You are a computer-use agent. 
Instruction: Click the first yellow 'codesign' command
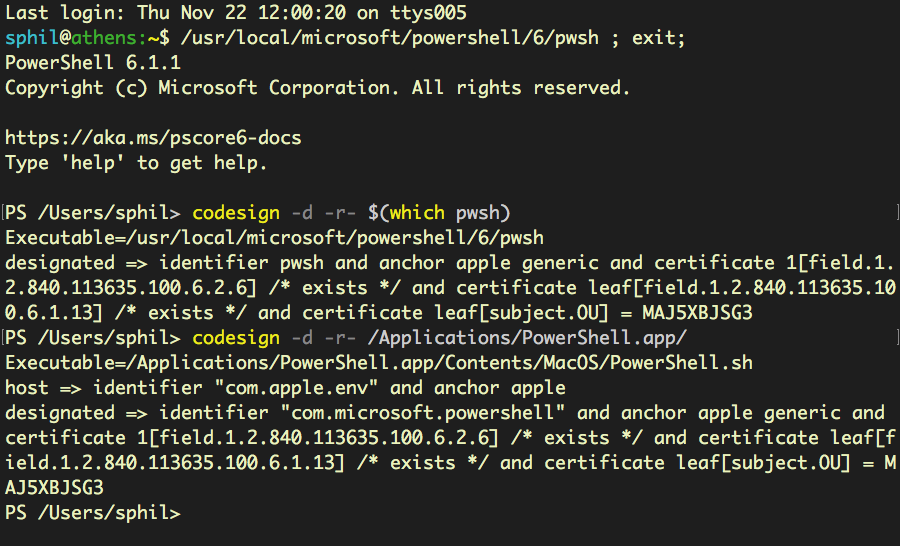tap(236, 213)
